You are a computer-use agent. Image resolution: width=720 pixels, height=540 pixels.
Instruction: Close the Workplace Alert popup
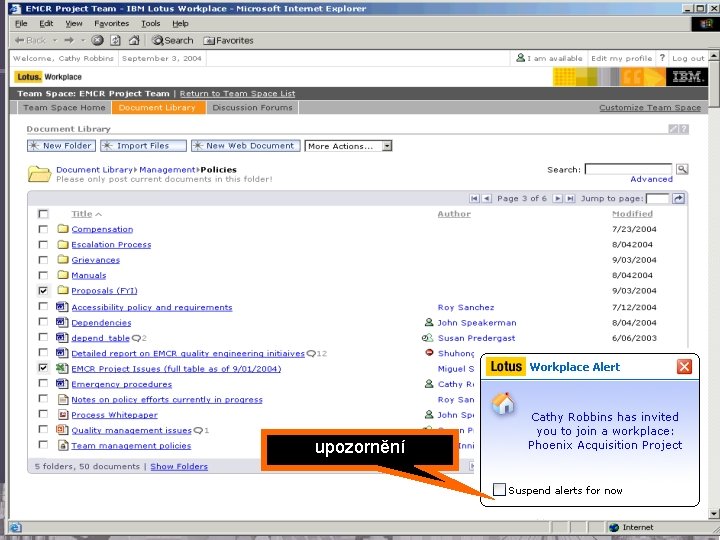point(684,366)
